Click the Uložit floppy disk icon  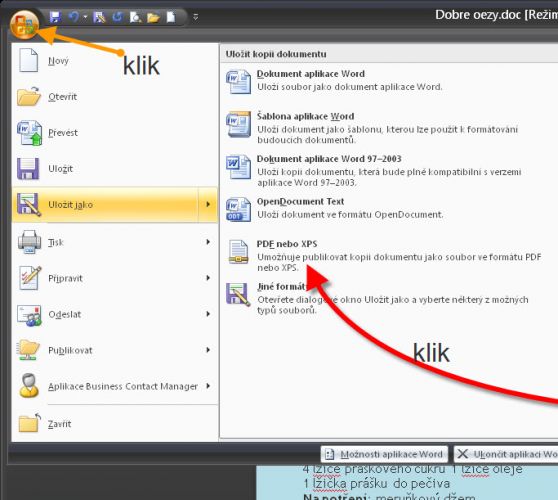28,169
